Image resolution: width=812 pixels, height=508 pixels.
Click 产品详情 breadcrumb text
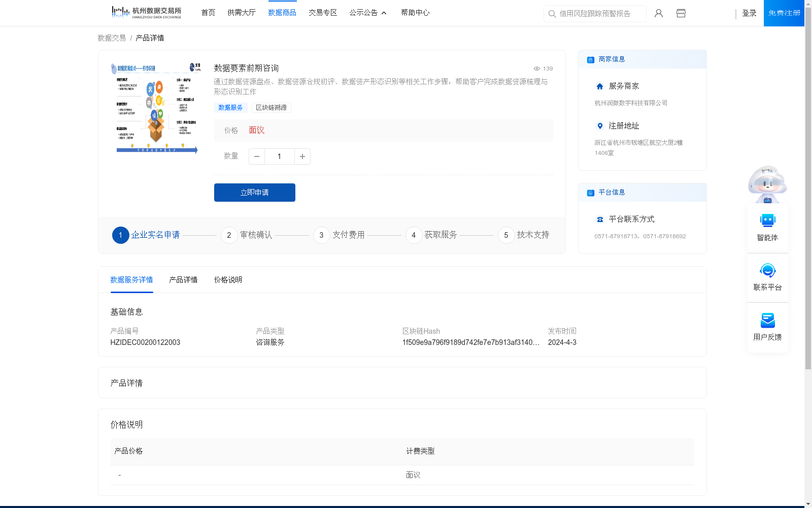pyautogui.click(x=150, y=38)
